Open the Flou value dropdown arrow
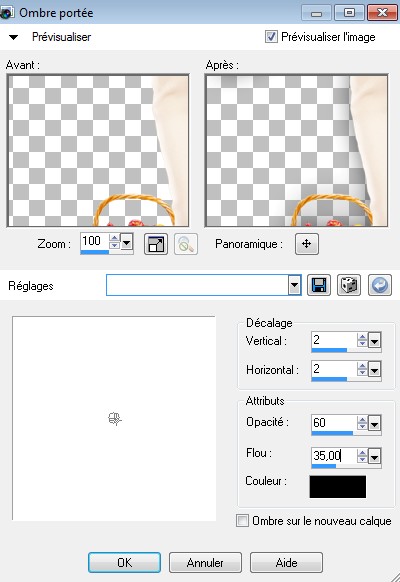The height and width of the screenshot is (582, 400). click(375, 457)
